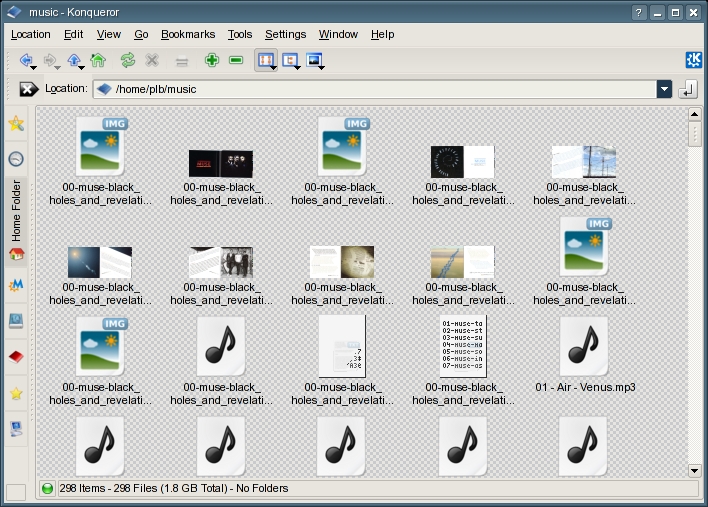Select the blue night sky artwork thumbnail
Viewport: 708px width, 507px height.
click(100, 262)
